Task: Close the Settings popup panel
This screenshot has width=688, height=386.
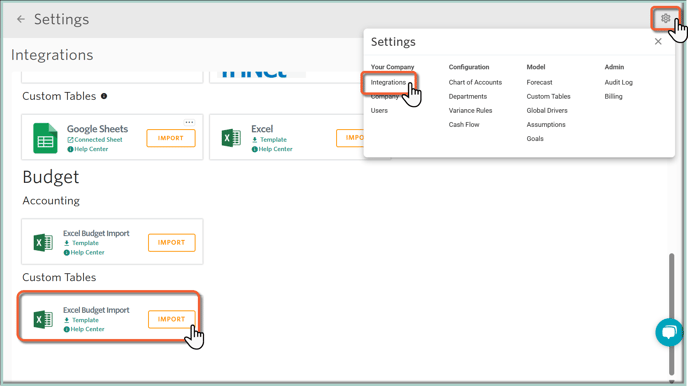Action: coord(658,41)
